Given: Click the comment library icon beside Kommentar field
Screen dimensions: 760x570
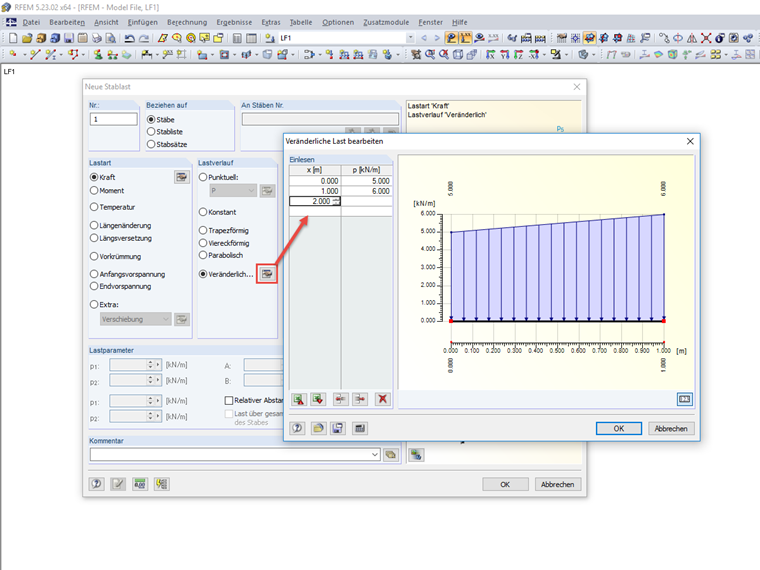Looking at the screenshot, I should 391,455.
